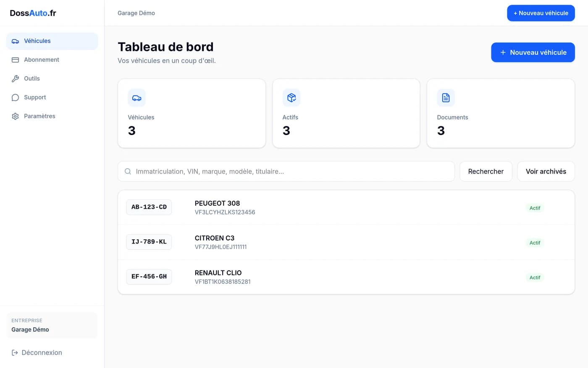This screenshot has width=588, height=368.
Task: Click the DossAuto.fr logo
Action: (x=33, y=13)
